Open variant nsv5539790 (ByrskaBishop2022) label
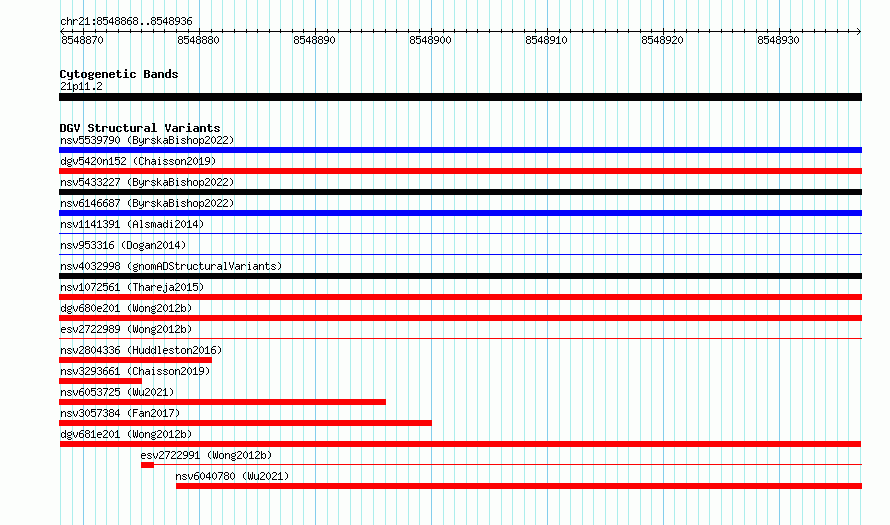This screenshot has width=890, height=525. tap(147, 140)
